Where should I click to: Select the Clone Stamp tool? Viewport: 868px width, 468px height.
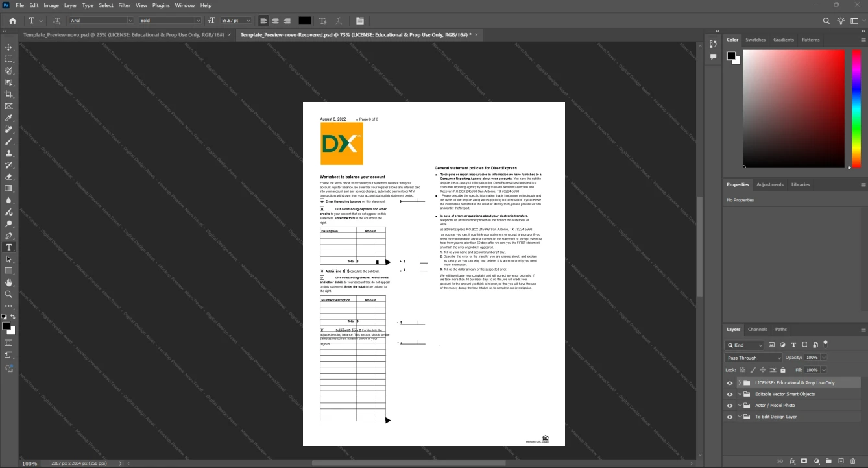[9, 153]
